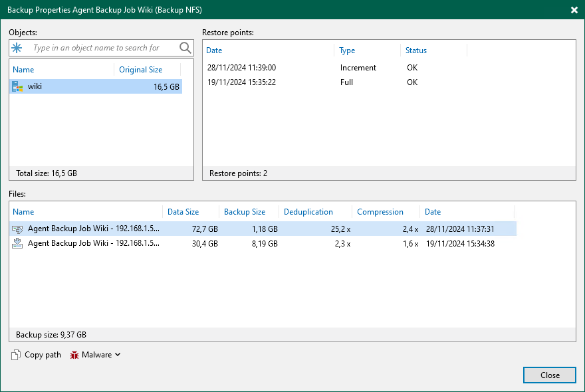Click the asterisk filter icon in search box

tap(17, 48)
